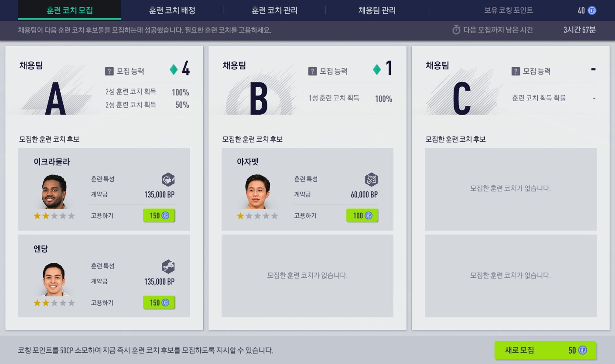
Task: Click 엔당's two-star rating
Action: 54,303
